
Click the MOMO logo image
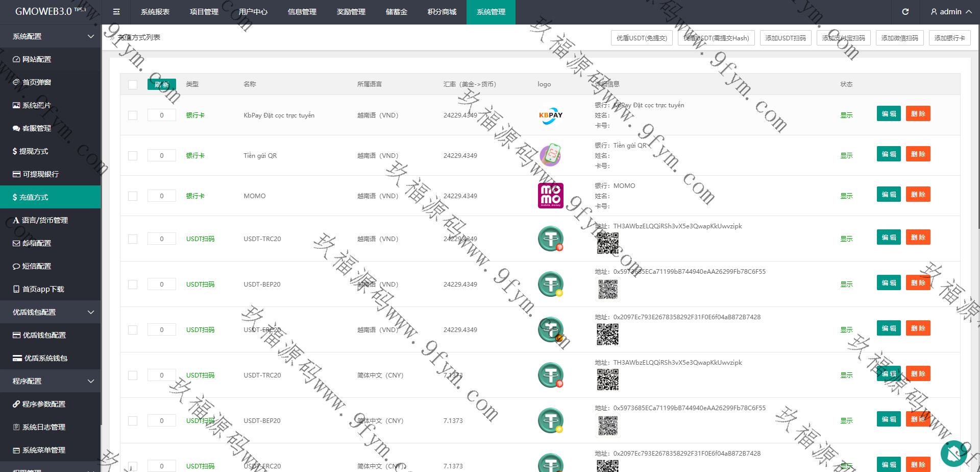[550, 196]
